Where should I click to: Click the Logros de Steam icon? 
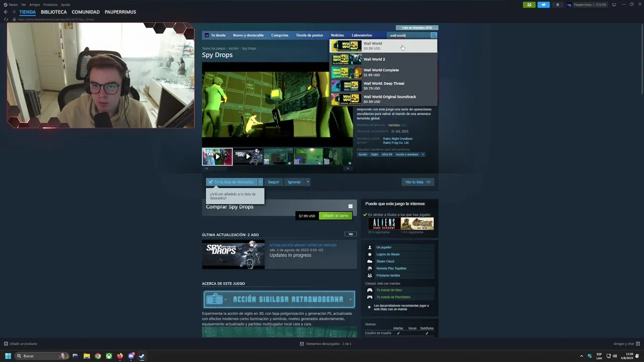(370, 254)
